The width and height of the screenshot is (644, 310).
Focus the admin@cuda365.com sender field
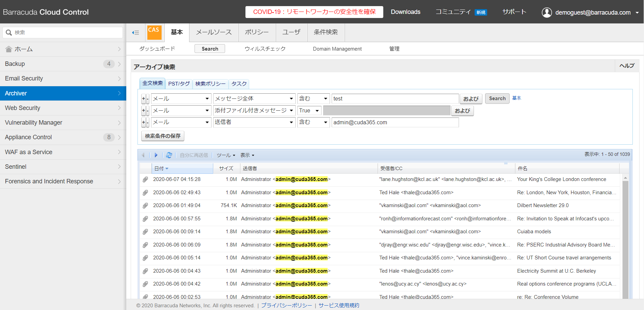(x=395, y=122)
